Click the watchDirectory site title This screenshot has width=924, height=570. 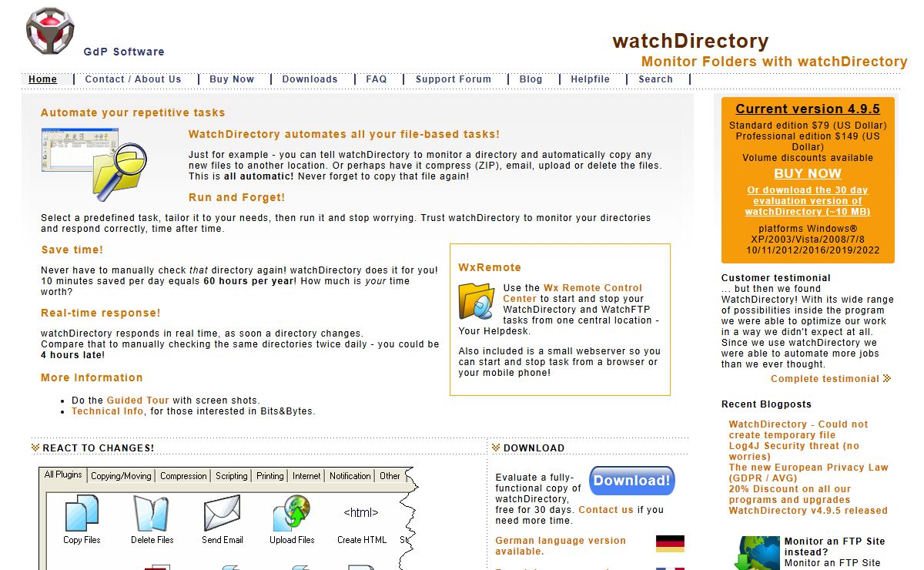pos(691,41)
